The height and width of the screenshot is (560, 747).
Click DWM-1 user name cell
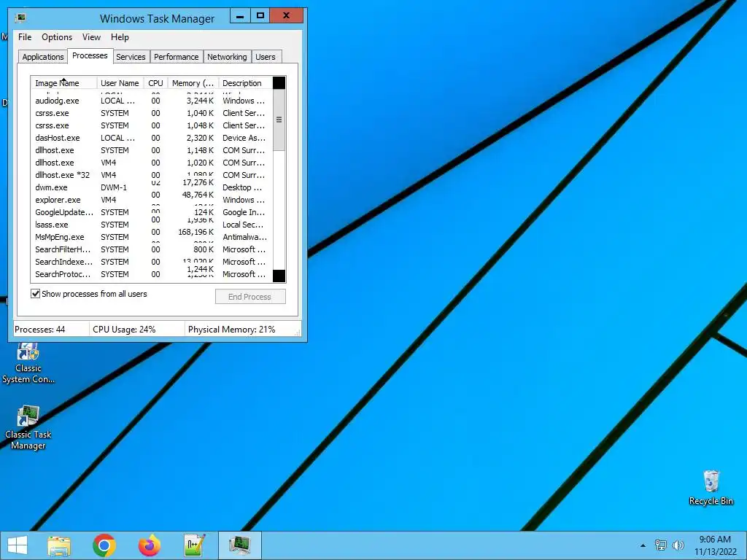(114, 187)
